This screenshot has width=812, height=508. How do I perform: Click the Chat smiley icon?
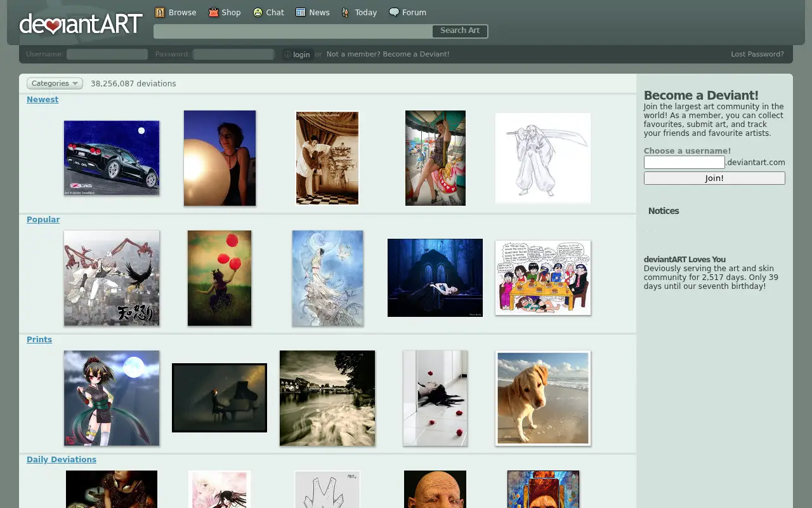258,12
